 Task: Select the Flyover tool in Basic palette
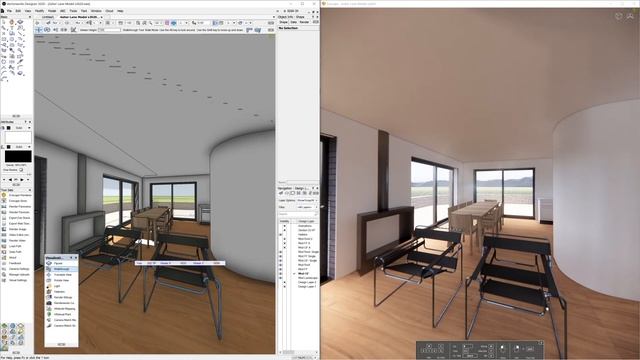20,22
